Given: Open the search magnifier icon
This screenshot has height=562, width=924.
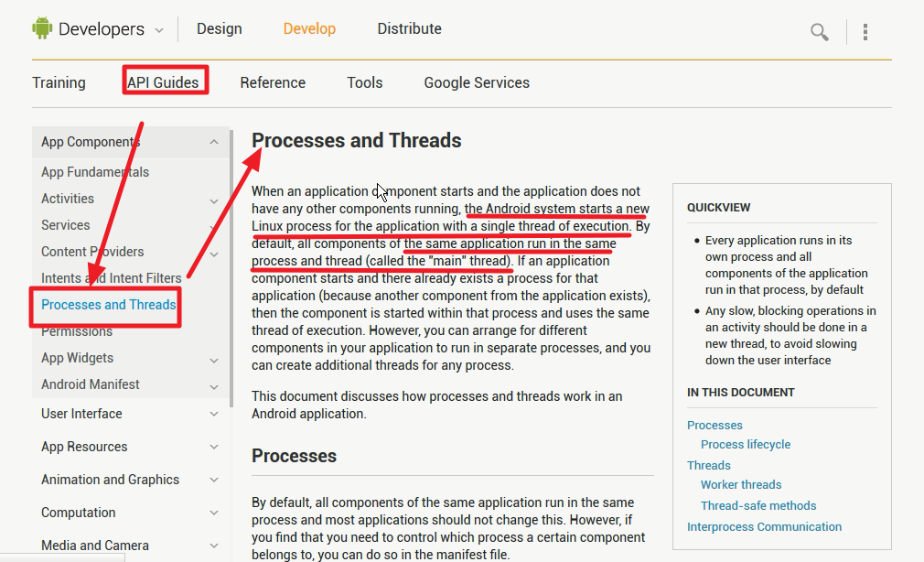Looking at the screenshot, I should coord(819,32).
